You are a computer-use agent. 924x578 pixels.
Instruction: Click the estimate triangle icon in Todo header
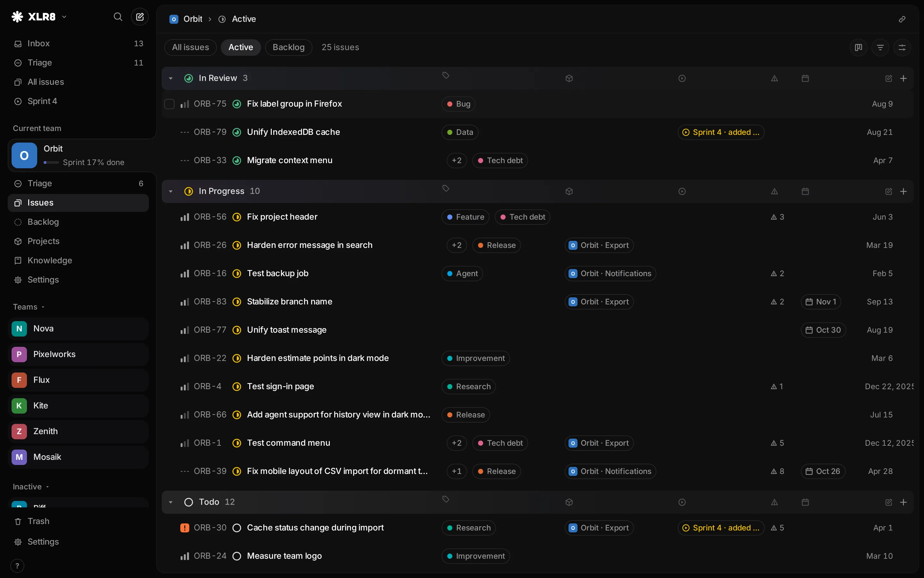[774, 502]
